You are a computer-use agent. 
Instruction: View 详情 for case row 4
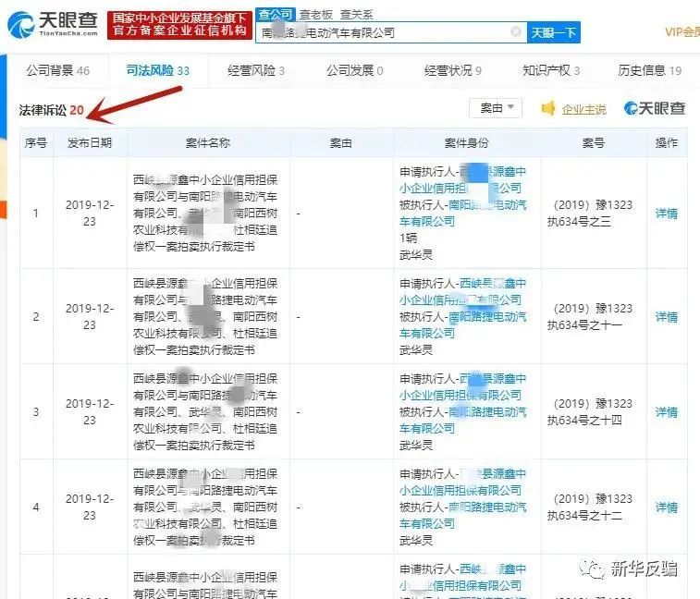(666, 507)
